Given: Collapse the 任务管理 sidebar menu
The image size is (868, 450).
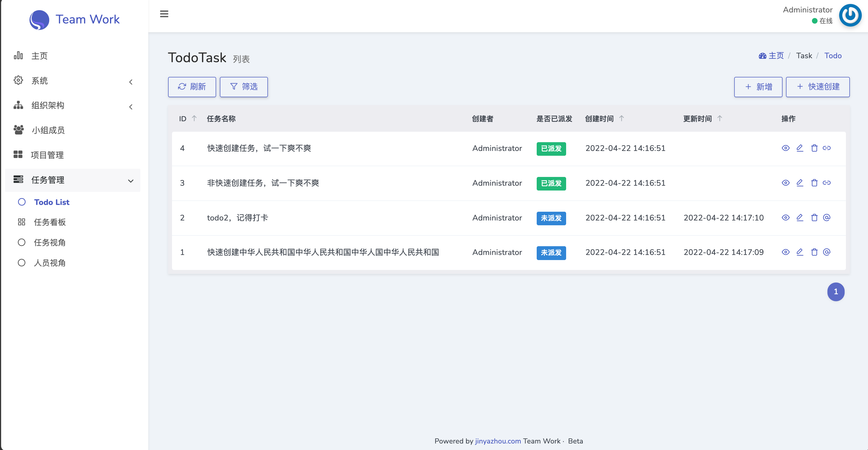Looking at the screenshot, I should (73, 180).
